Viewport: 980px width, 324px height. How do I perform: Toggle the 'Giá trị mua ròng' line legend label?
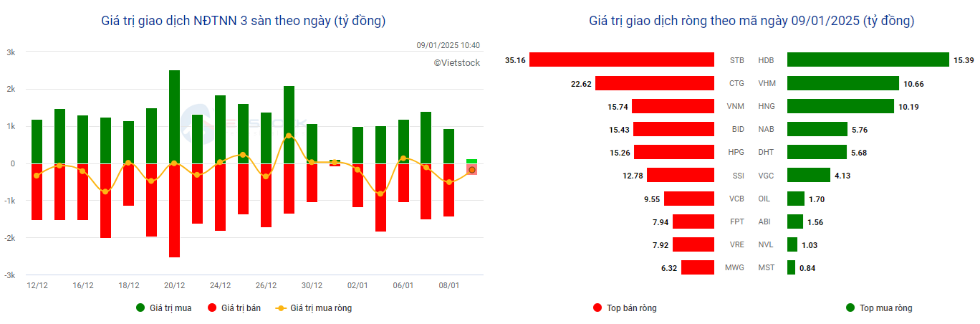click(321, 308)
